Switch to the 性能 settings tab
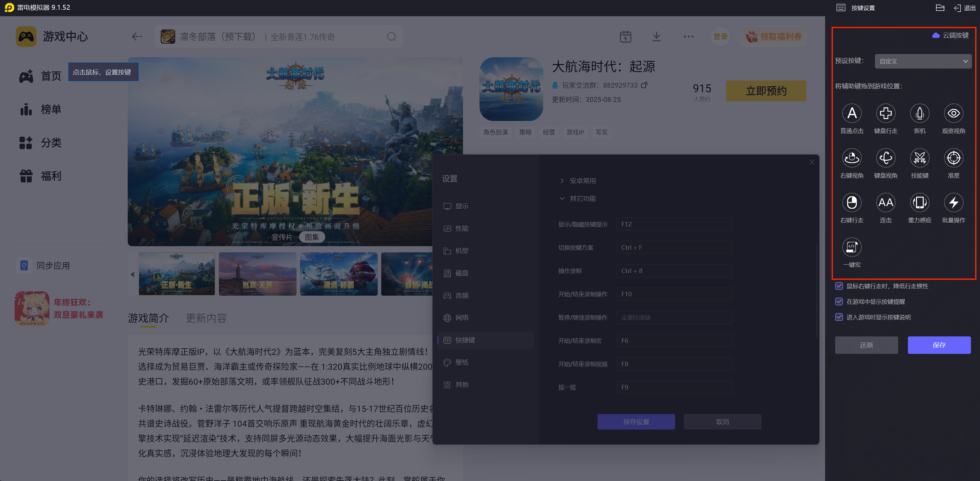The height and width of the screenshot is (481, 980). pos(461,228)
